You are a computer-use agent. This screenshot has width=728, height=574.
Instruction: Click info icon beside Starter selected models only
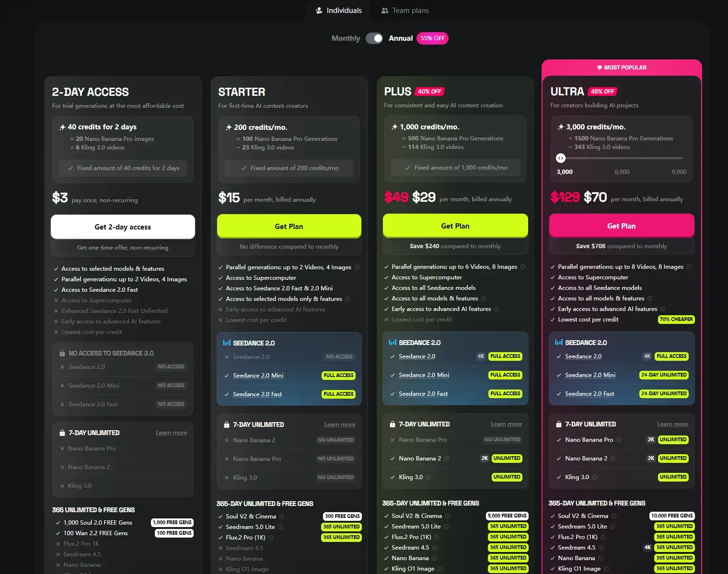(x=347, y=299)
